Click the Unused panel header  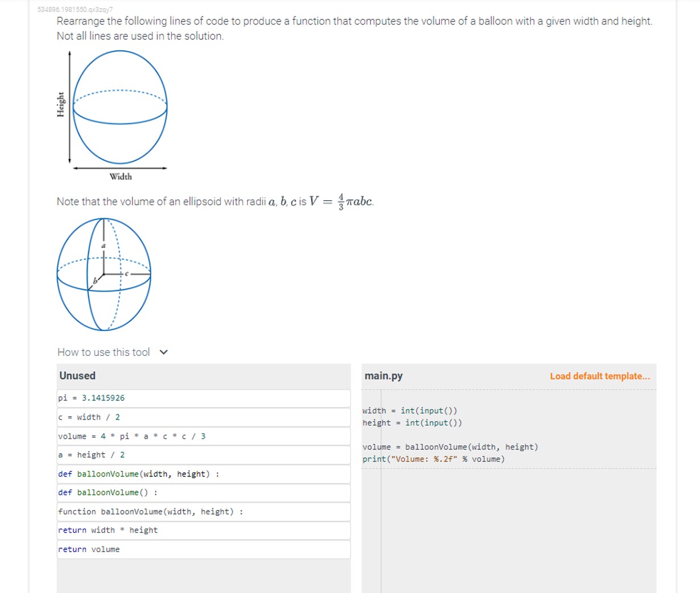pyautogui.click(x=77, y=376)
